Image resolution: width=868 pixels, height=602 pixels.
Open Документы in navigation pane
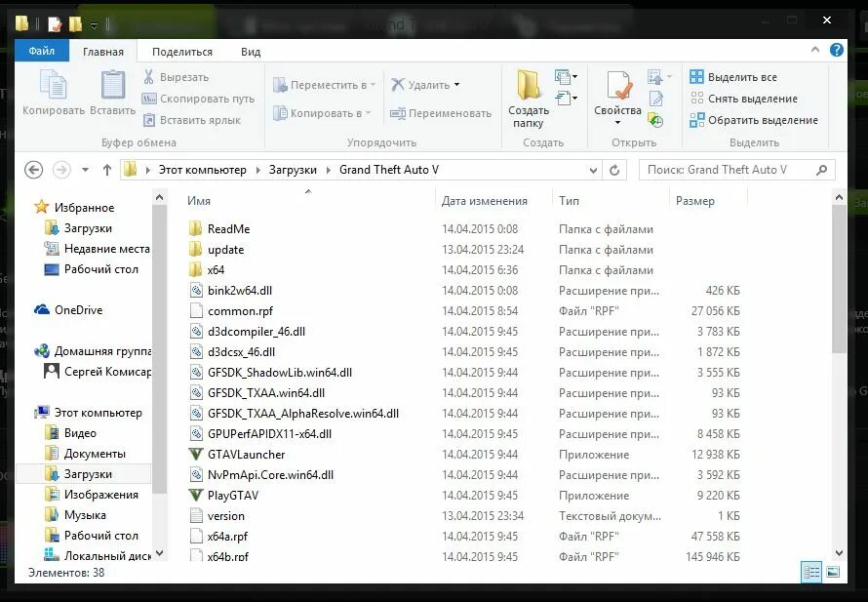95,454
